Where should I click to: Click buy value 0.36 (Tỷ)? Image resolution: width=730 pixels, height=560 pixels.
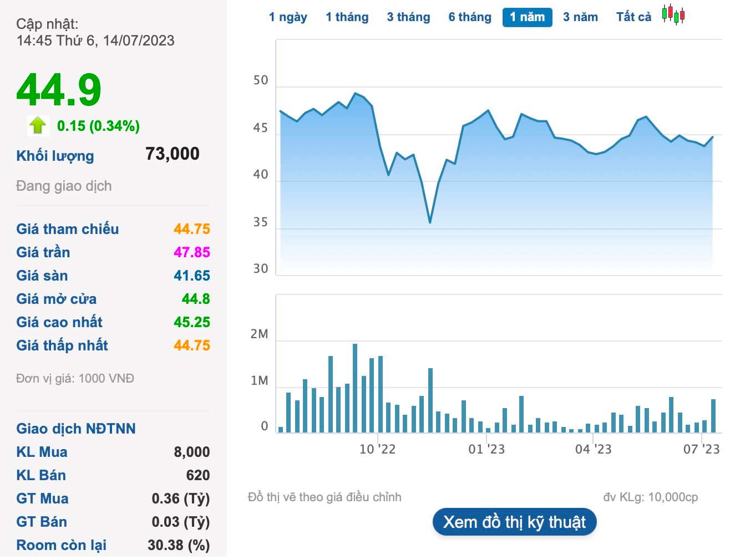(181, 498)
